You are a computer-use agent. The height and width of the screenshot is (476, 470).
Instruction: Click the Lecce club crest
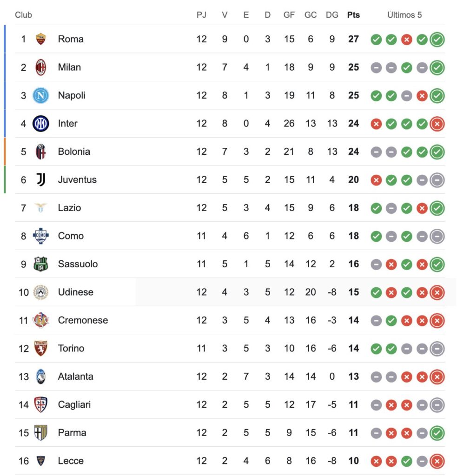pyautogui.click(x=41, y=461)
